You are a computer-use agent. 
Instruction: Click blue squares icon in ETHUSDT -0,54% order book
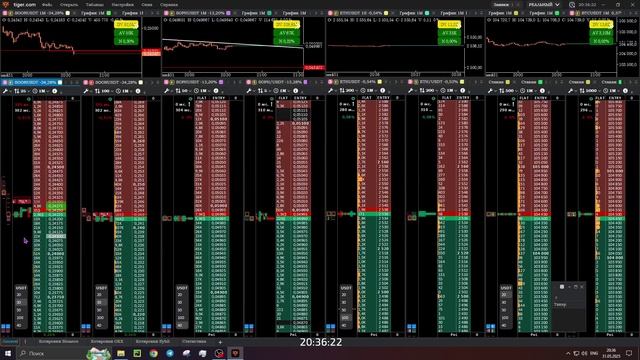pyautogui.click(x=331, y=327)
